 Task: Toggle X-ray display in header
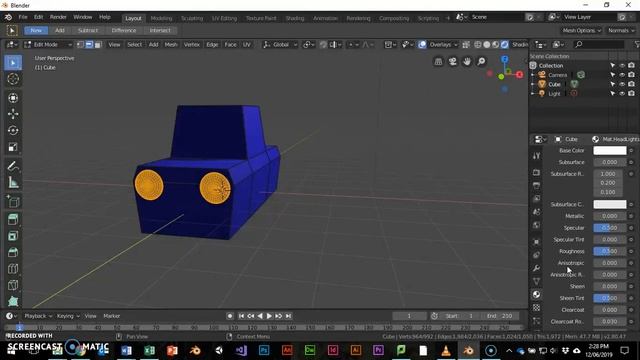pos(466,44)
